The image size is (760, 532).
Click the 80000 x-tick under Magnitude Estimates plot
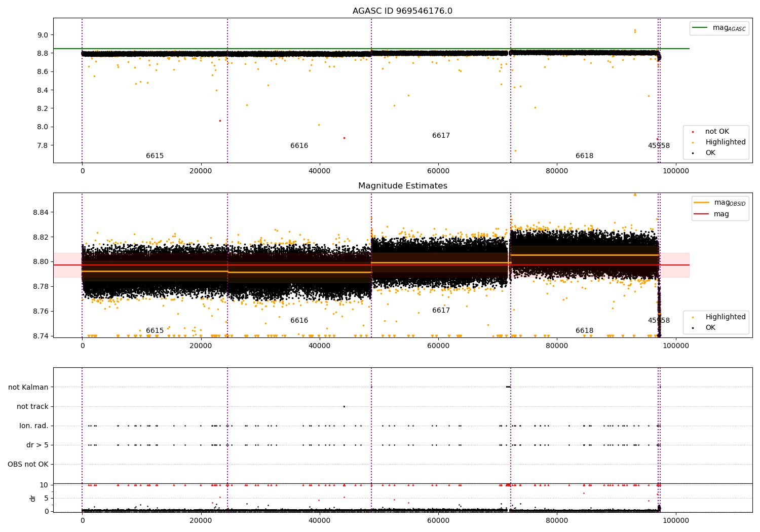tap(557, 346)
